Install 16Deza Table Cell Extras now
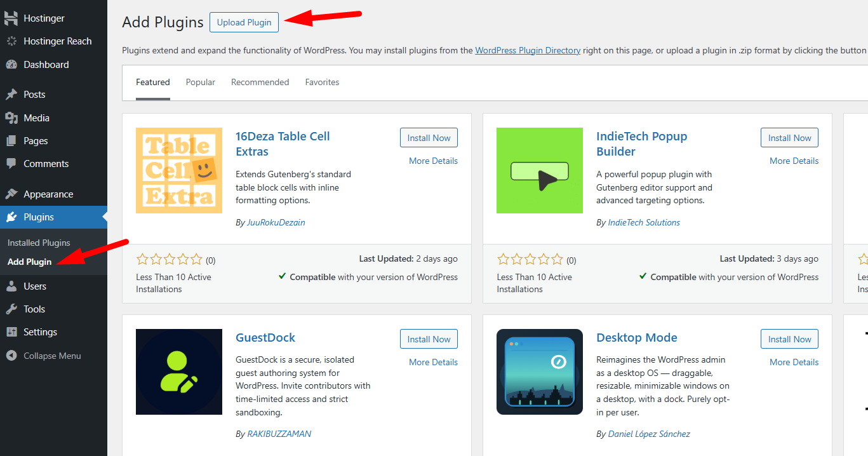Image resolution: width=868 pixels, height=456 pixels. 429,138
